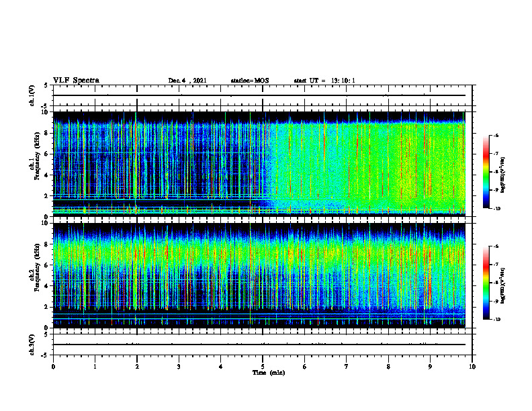Click the "Time (min)" axis label
Viewport: 532px width, 411px height.
(x=269, y=373)
